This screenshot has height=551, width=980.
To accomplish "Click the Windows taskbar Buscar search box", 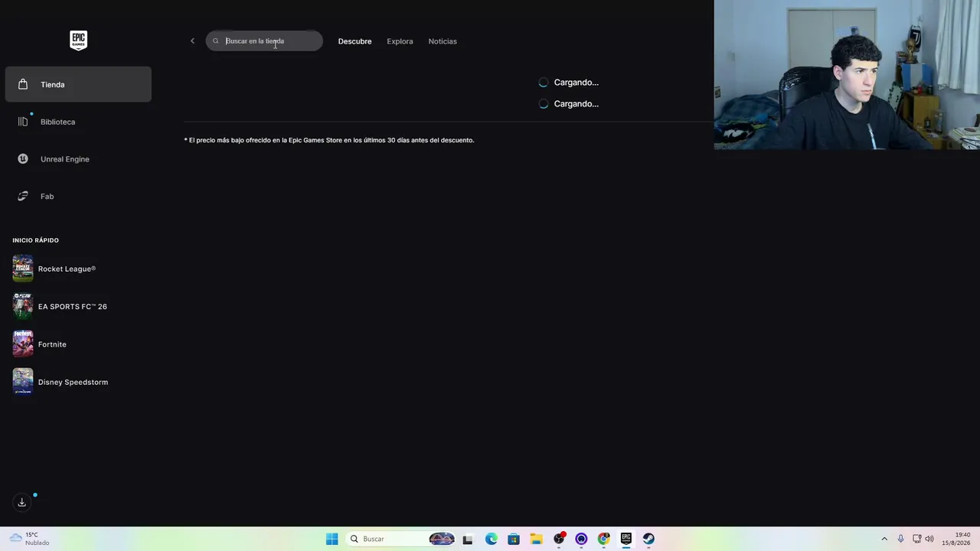I will click(x=402, y=539).
